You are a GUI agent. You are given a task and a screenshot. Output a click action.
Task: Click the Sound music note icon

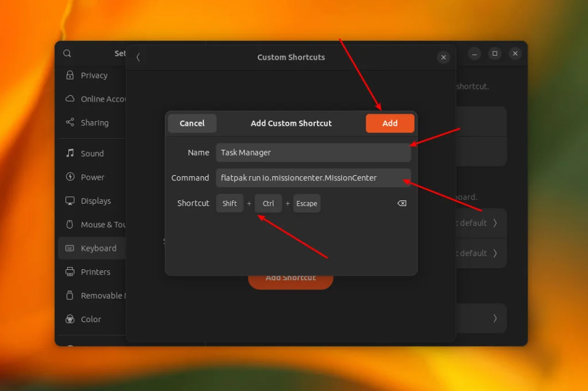69,153
